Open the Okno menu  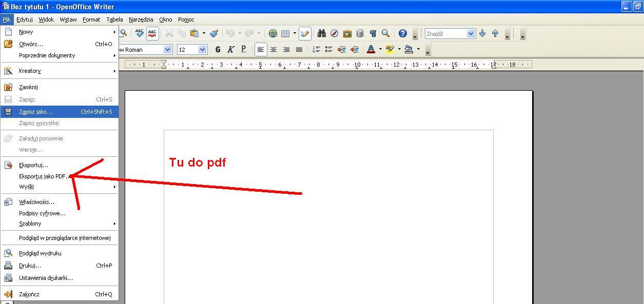[x=166, y=19]
